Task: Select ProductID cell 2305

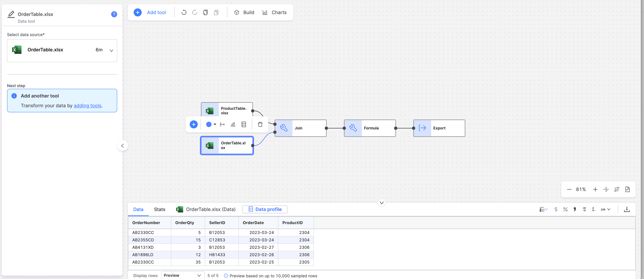Action: [296, 262]
